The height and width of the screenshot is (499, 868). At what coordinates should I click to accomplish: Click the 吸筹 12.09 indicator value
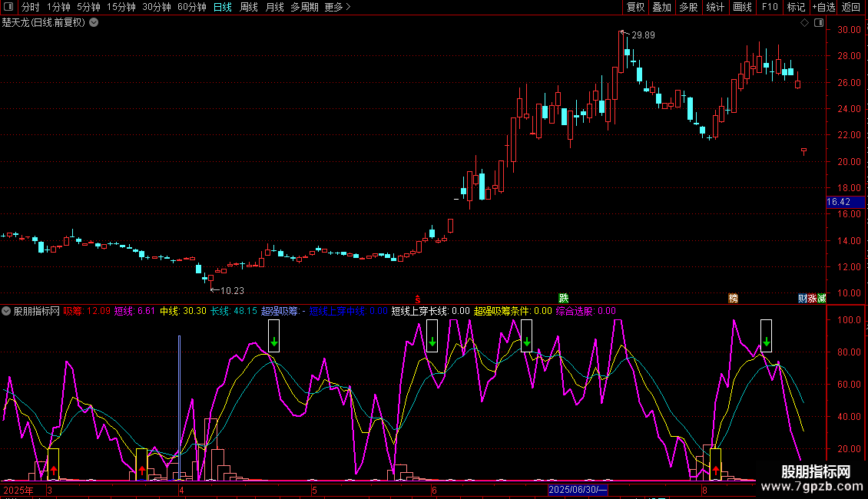pyautogui.click(x=87, y=311)
